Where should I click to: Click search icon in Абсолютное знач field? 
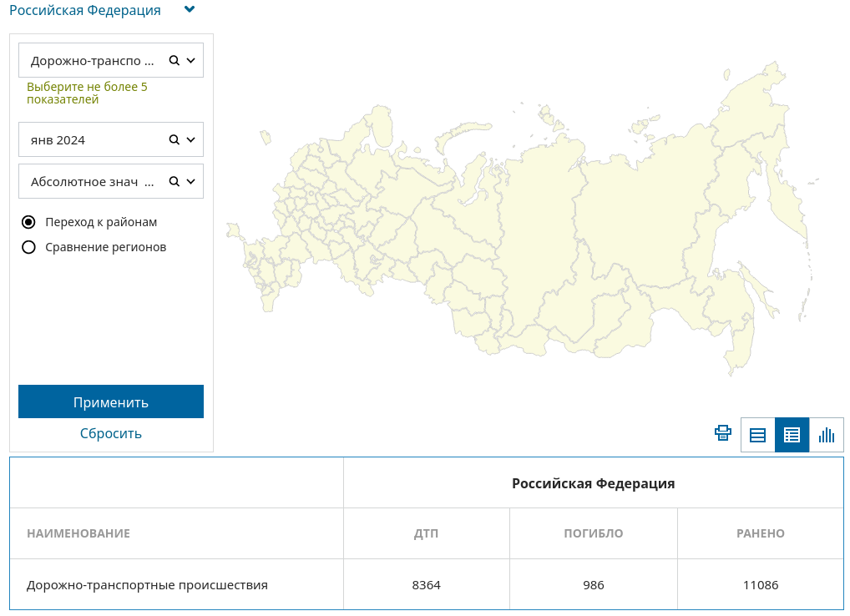[175, 181]
